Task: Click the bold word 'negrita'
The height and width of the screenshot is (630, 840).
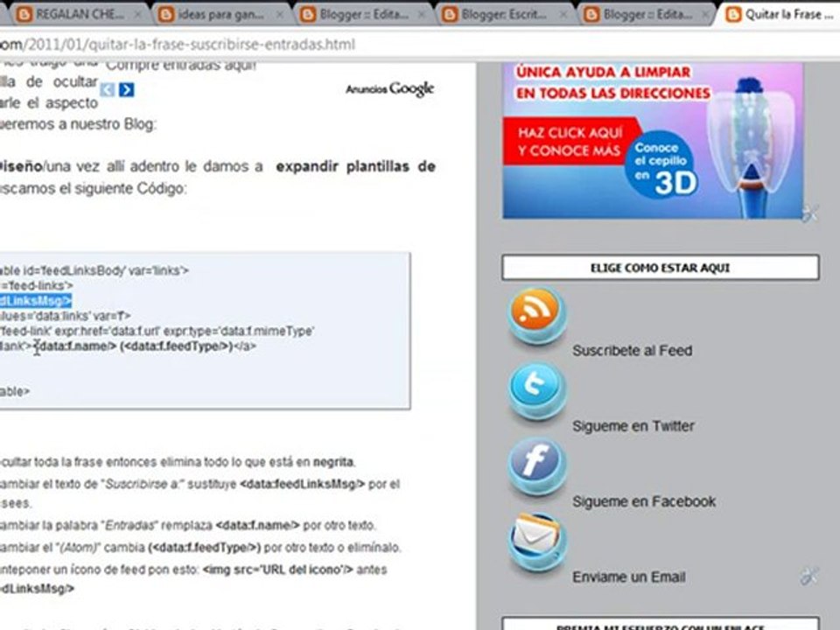Action: 332,462
